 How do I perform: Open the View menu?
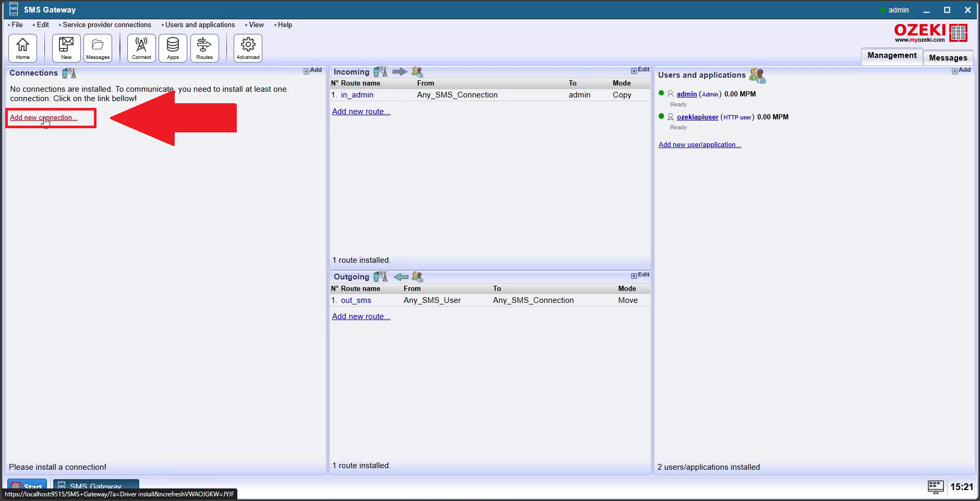coord(256,25)
